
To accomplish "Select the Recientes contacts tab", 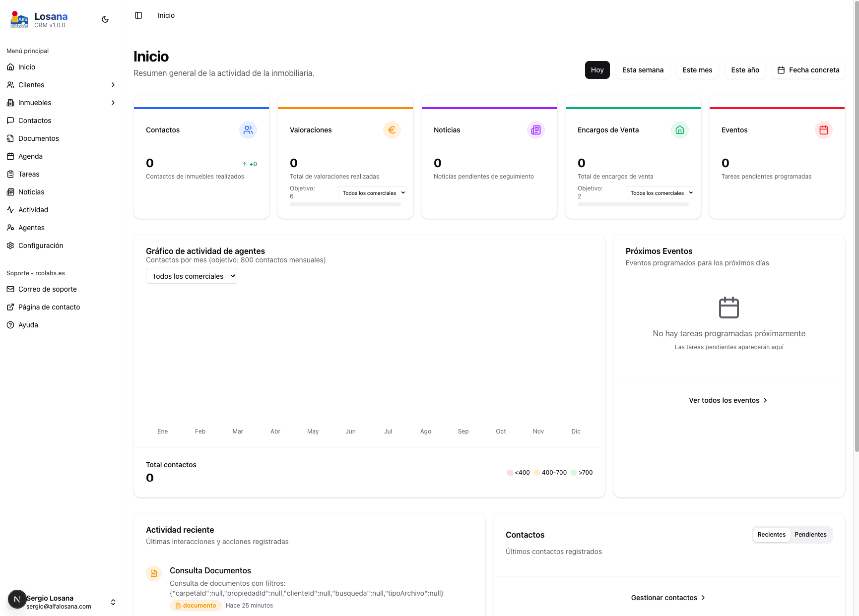I will pos(771,535).
